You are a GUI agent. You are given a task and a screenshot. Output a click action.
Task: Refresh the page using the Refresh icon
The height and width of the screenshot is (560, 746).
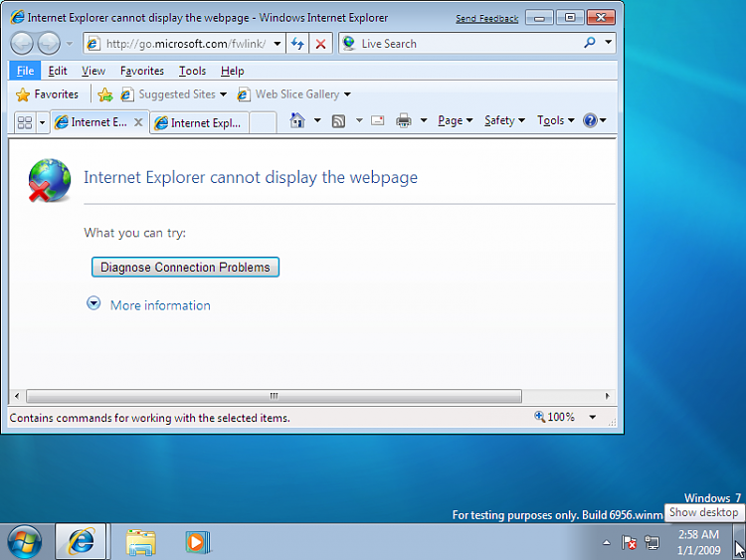(x=297, y=44)
